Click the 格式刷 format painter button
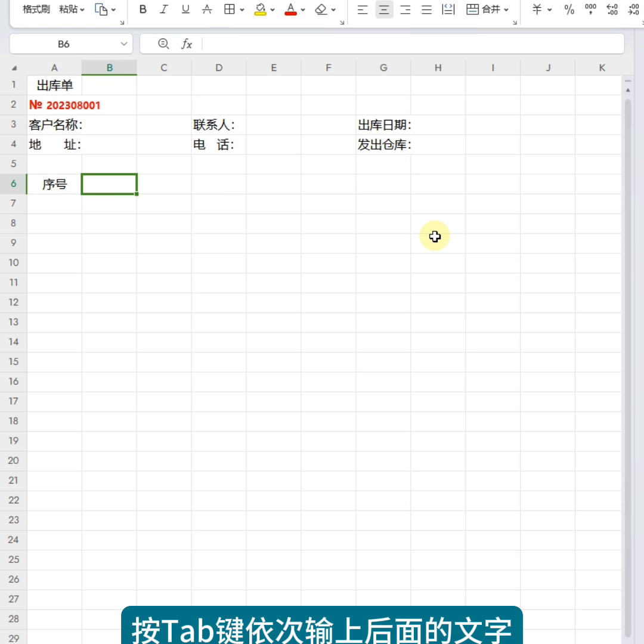This screenshot has width=644, height=644. [x=36, y=9]
